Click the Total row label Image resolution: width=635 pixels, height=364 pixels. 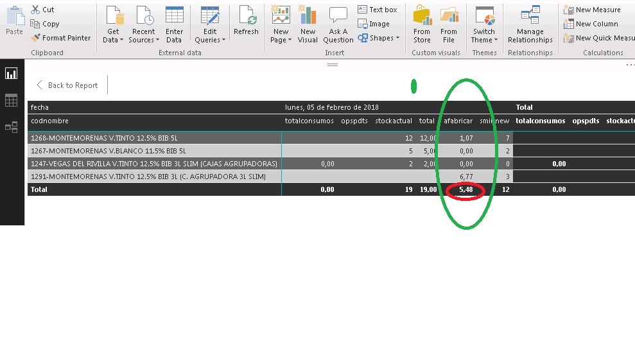click(x=39, y=189)
